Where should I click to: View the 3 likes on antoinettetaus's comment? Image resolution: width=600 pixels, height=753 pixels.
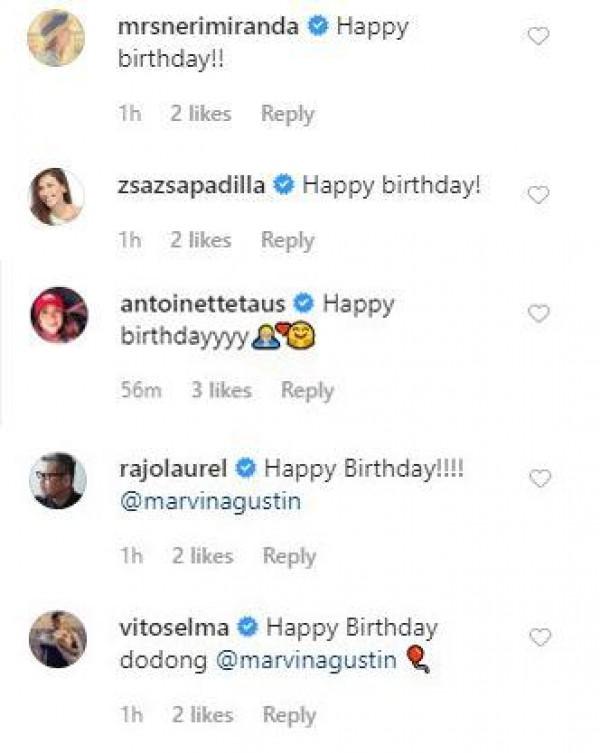tap(221, 391)
